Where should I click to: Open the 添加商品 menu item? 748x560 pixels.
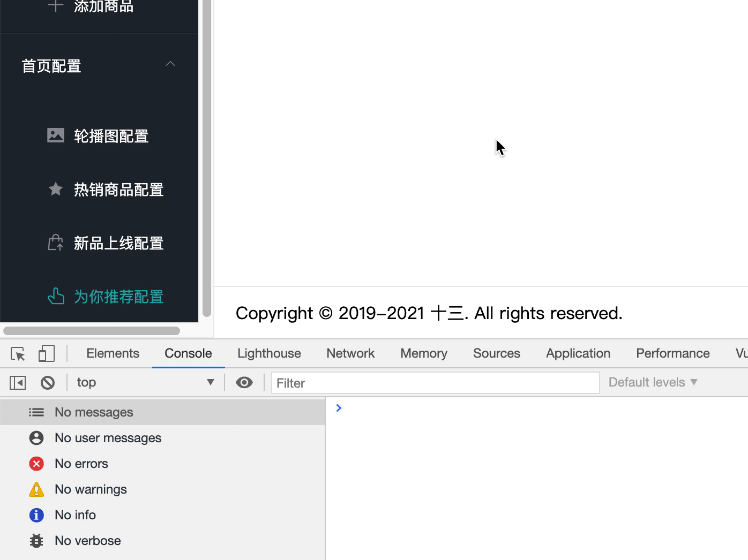[x=103, y=7]
